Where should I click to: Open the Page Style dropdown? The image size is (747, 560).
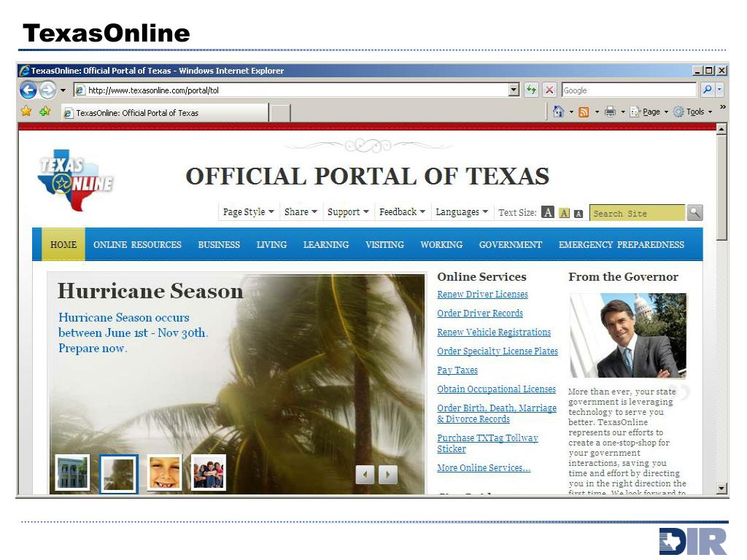[x=248, y=212]
